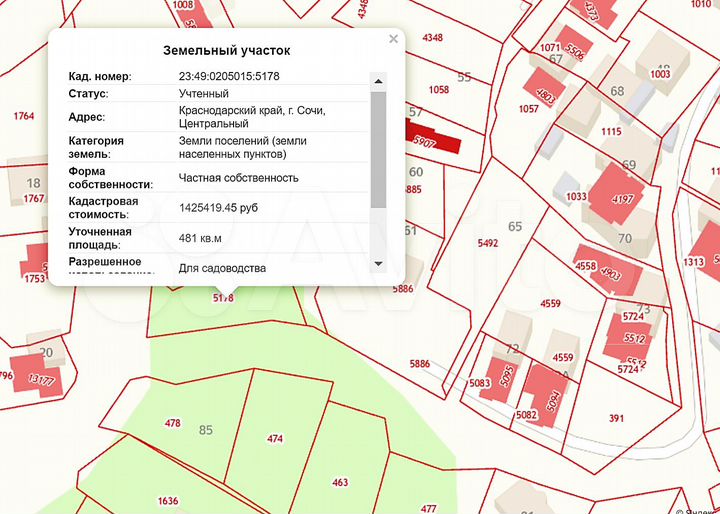Click the popup scrollbar down arrow
This screenshot has width=720, height=514.
(378, 264)
